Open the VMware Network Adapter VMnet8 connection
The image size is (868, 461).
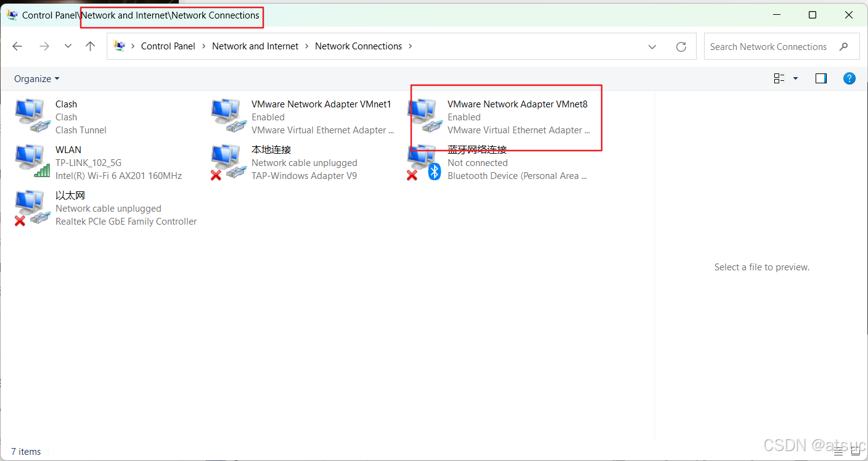(517, 104)
